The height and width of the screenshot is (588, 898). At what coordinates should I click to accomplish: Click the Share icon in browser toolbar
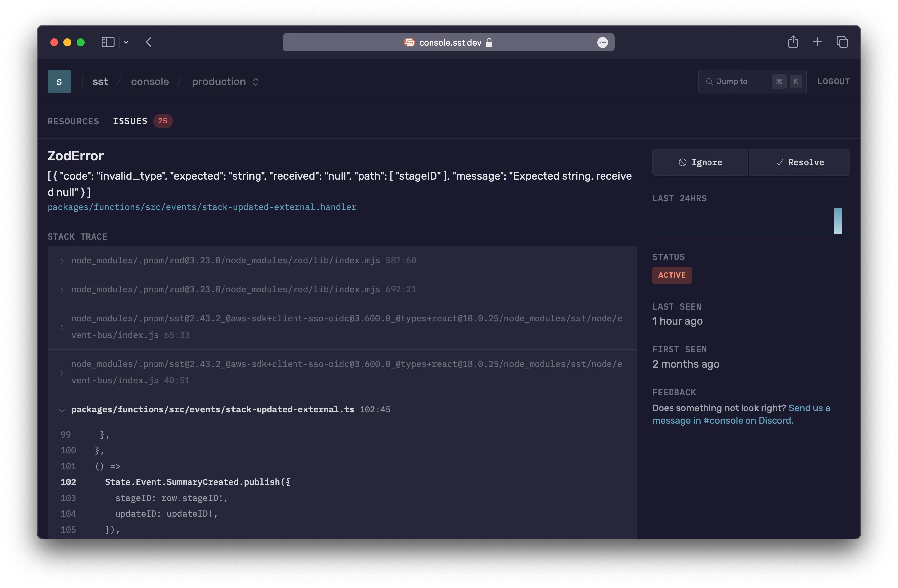coord(793,42)
